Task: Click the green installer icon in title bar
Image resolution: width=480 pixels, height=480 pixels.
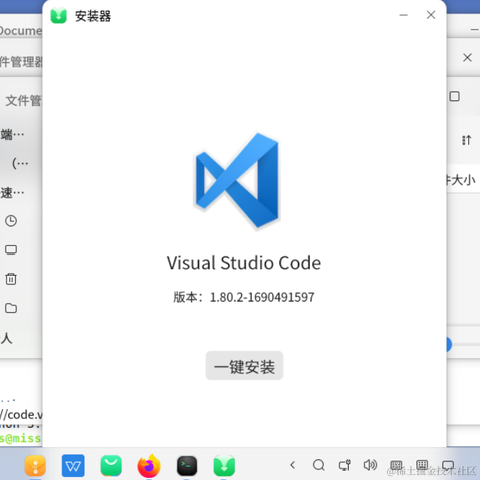Action: [59, 16]
